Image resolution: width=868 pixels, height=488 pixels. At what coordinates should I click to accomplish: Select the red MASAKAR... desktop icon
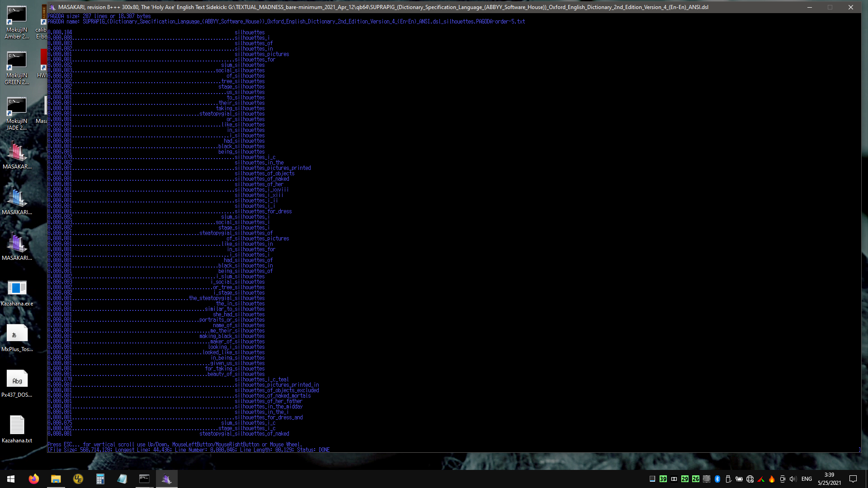tap(17, 156)
